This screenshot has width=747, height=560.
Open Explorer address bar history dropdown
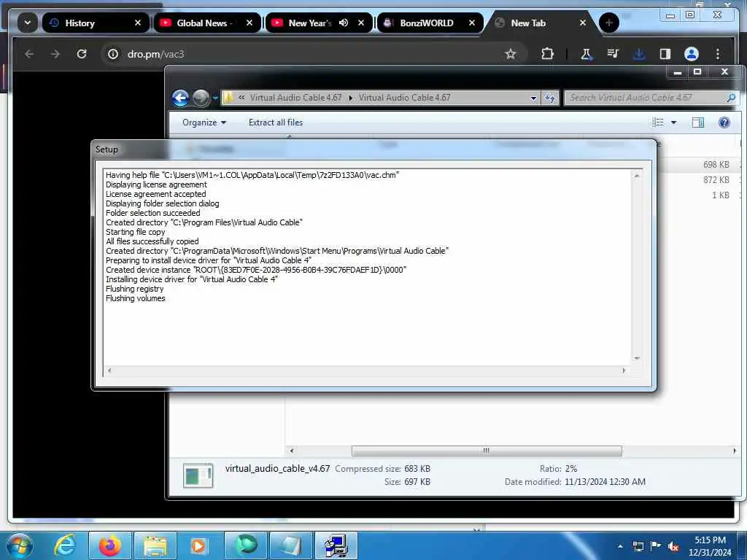click(x=533, y=98)
